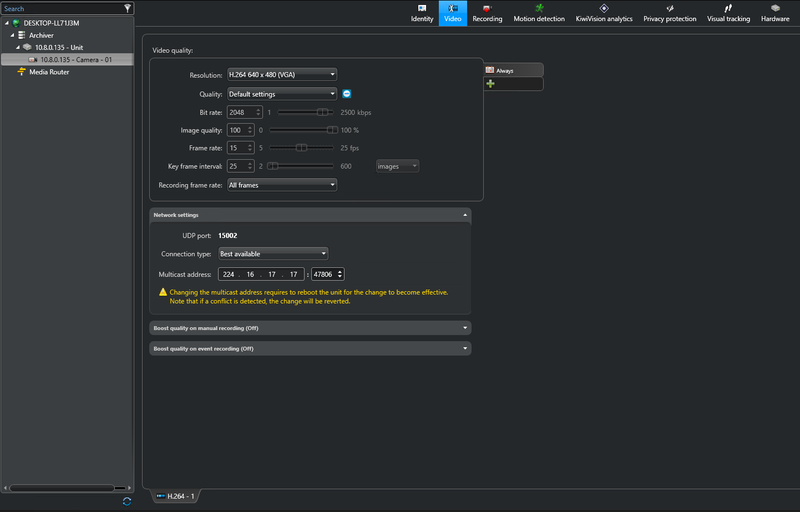Go to the Visual tracking tab
Screen dimensions: 800x512
tap(728, 13)
